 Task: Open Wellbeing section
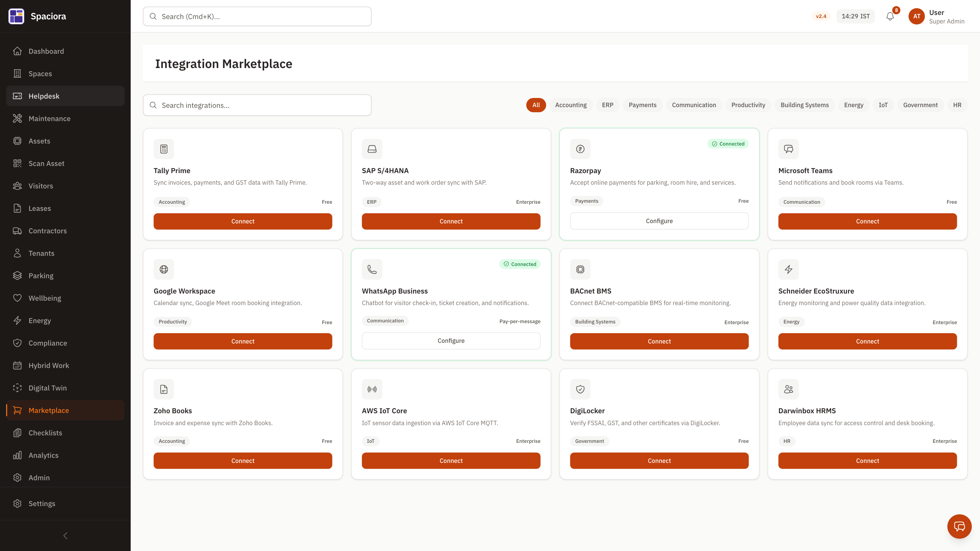(x=65, y=298)
